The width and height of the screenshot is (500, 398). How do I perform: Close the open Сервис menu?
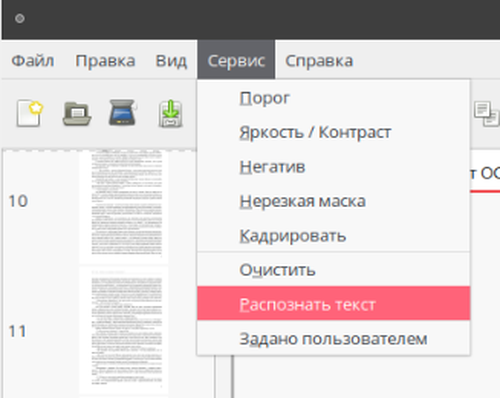pyautogui.click(x=236, y=60)
